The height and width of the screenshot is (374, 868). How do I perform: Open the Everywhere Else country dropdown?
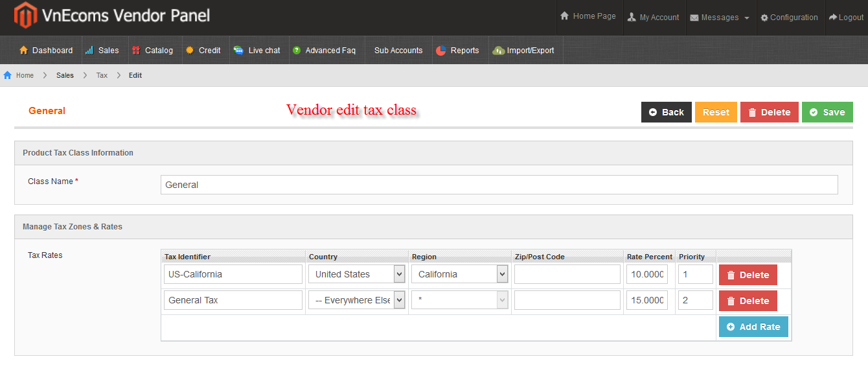tap(399, 300)
